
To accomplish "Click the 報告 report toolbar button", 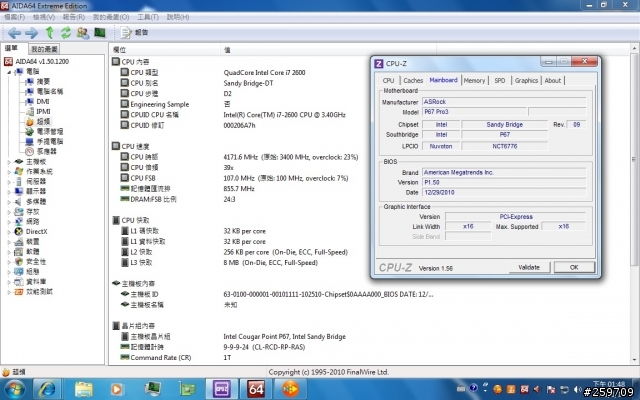I will point(134,33).
